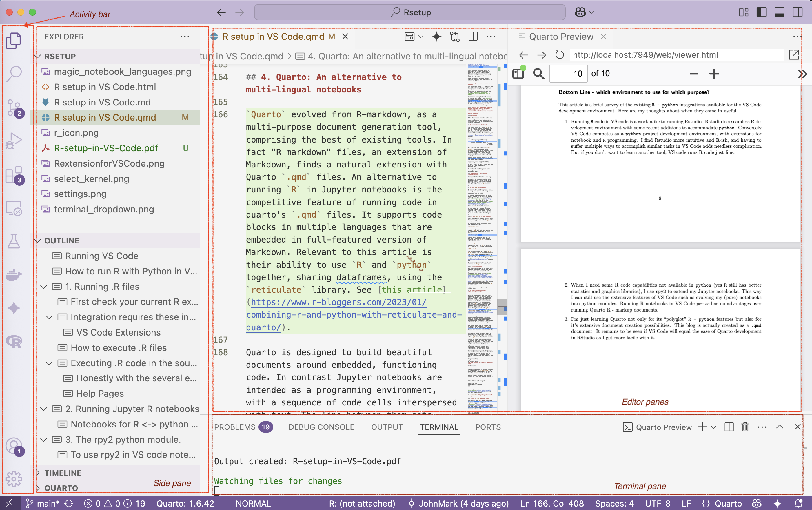This screenshot has width=812, height=510.
Task: Click the Testing flask icon
Action: (14, 241)
